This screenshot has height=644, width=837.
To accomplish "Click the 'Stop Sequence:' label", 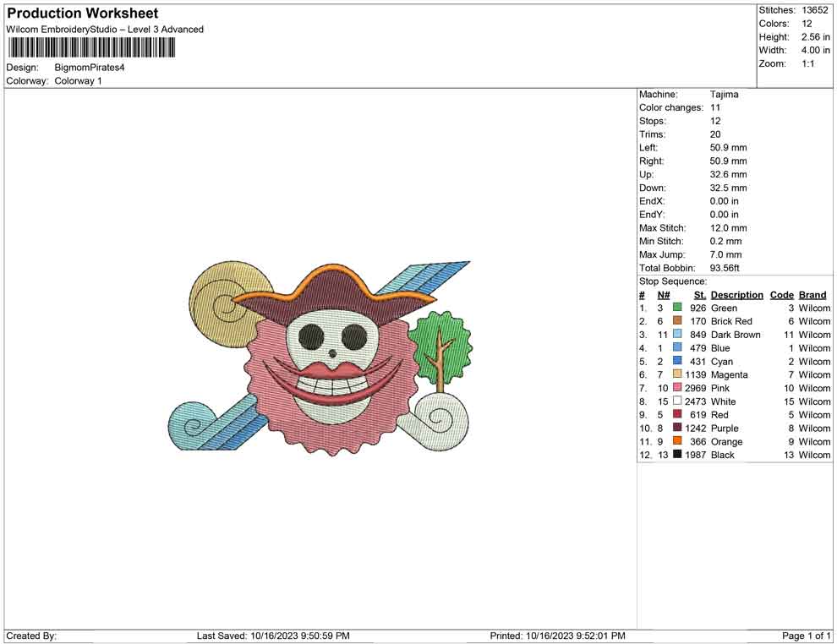I will coord(673,281).
